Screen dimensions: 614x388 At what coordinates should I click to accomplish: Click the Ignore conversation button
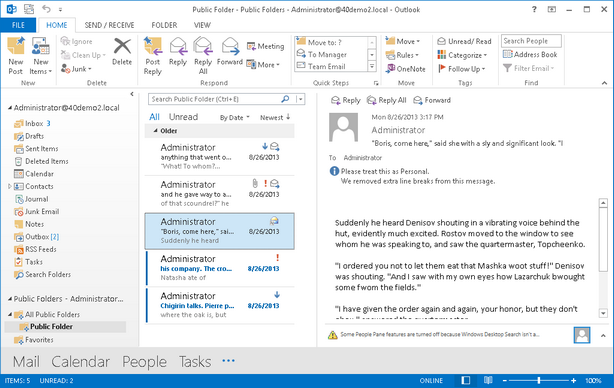[x=77, y=42]
